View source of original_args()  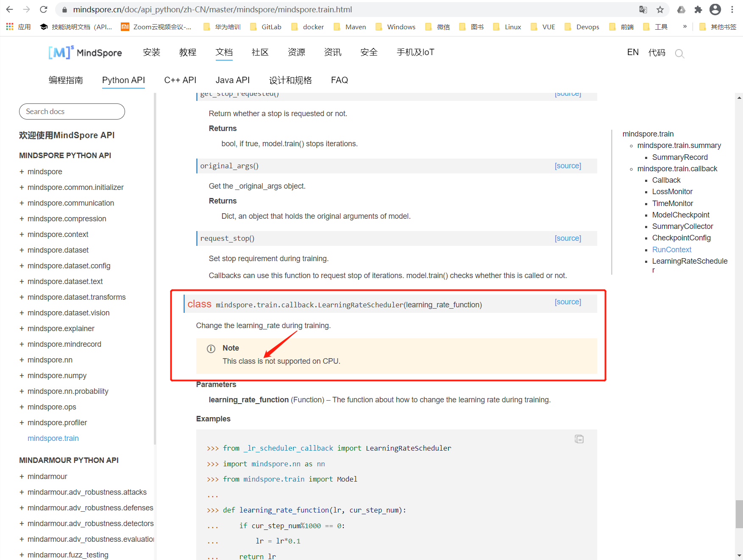click(x=568, y=166)
